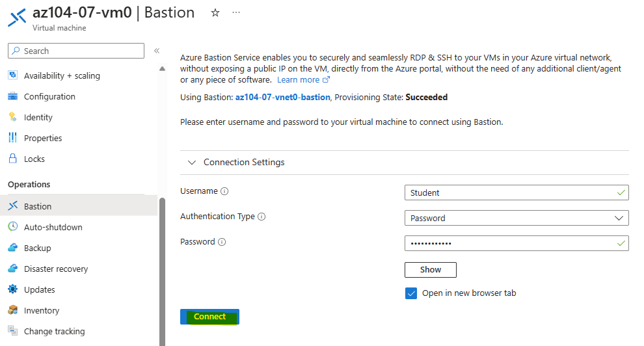Click the Bastion logo icon beside the title
Screen dimensions: 644x346
pyautogui.click(x=17, y=18)
